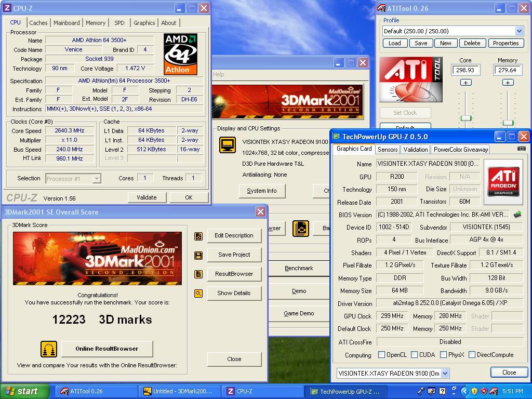Close the 3DMark score dialog with Close button
Screen dimensions: 532x399
tap(234, 359)
